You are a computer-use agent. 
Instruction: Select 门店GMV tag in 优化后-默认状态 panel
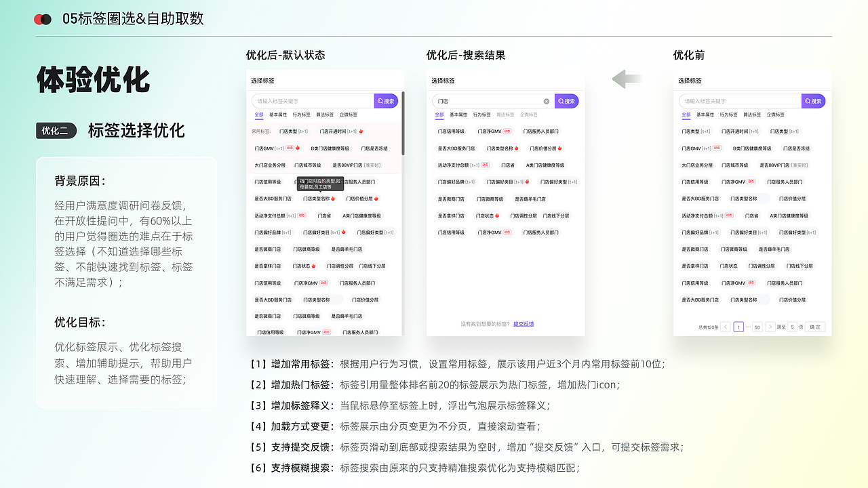click(277, 148)
